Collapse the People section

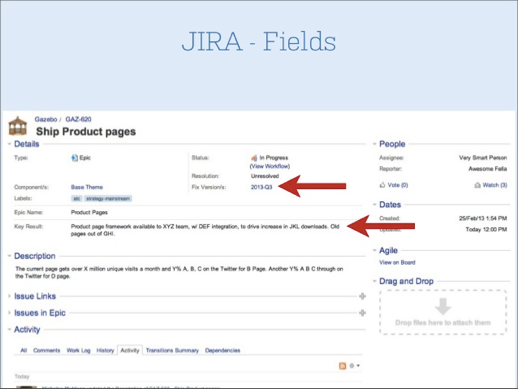point(375,144)
